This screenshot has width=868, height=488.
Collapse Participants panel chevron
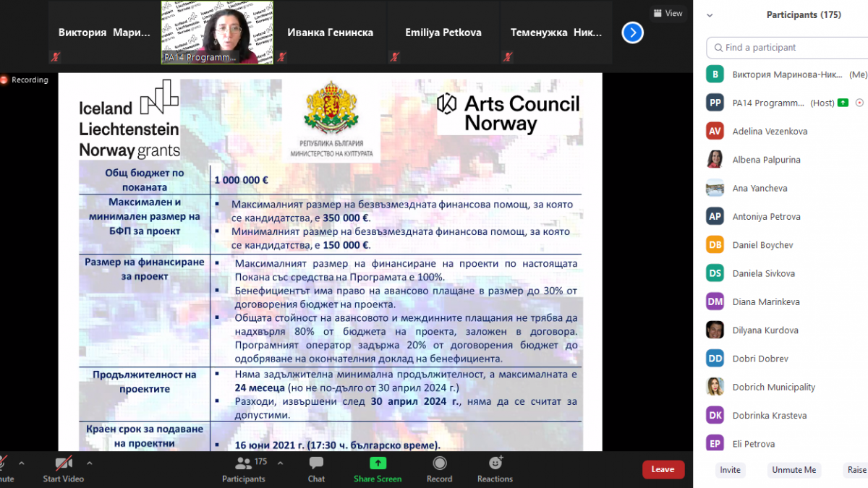click(710, 15)
